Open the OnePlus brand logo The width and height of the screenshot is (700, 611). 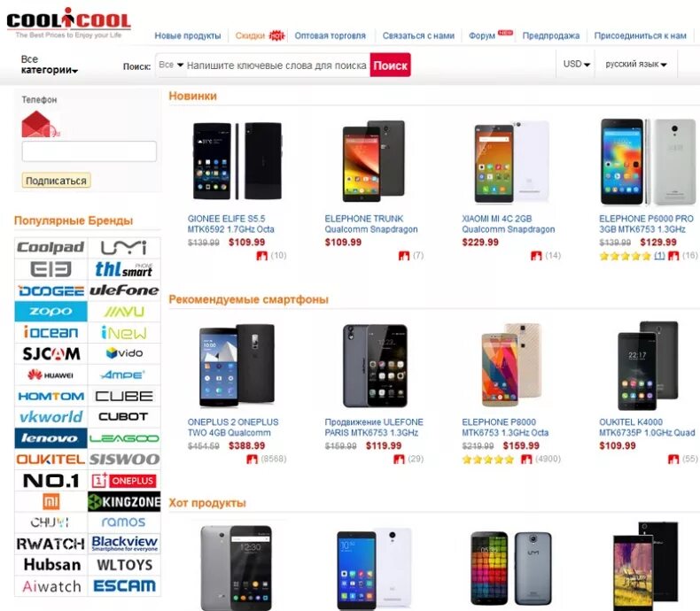tap(124, 481)
